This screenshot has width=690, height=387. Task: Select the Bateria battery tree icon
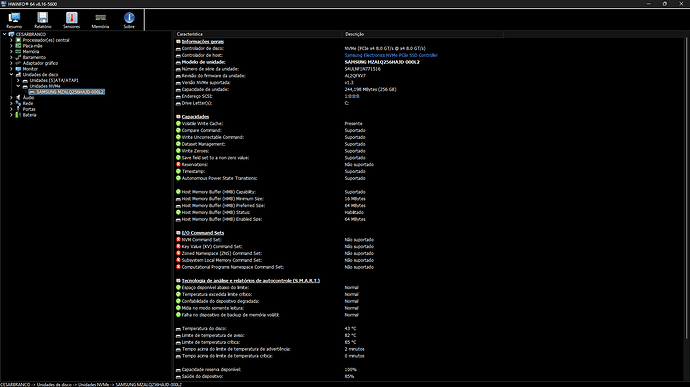pyautogui.click(x=18, y=115)
